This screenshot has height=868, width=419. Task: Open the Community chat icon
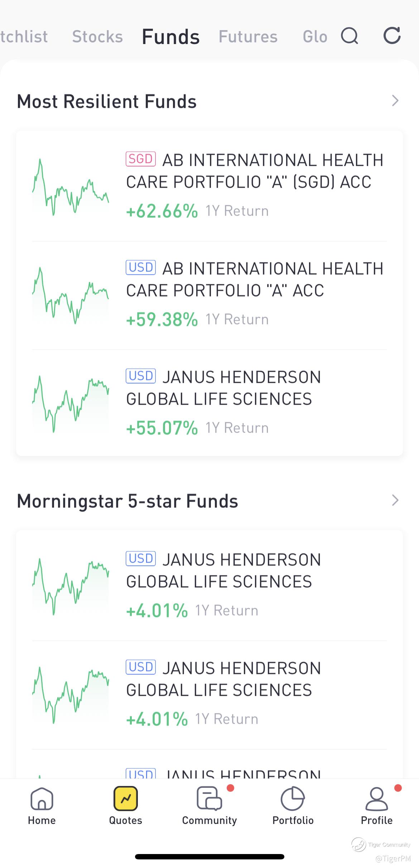click(209, 799)
